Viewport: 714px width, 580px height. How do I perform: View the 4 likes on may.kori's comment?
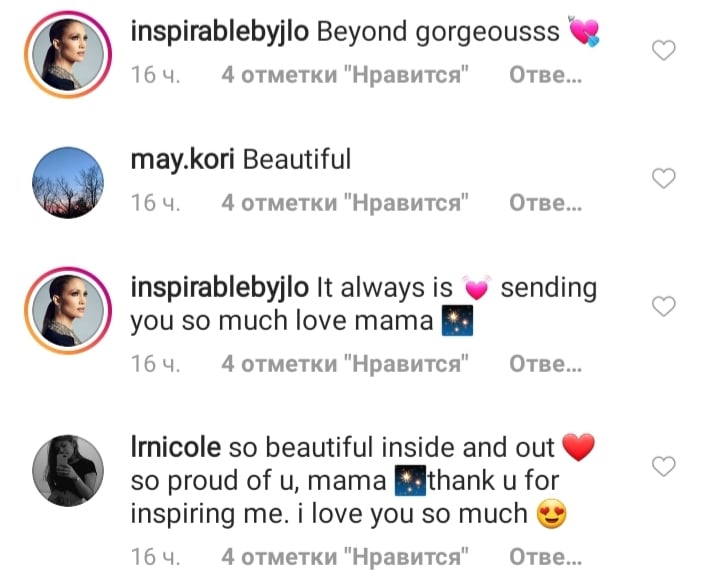(x=345, y=203)
